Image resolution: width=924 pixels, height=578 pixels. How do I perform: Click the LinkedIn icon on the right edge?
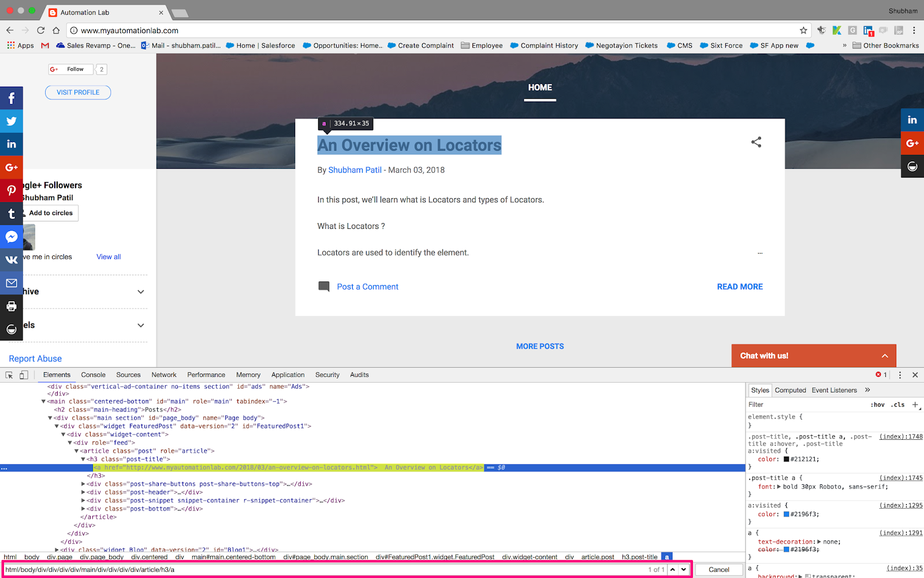[912, 120]
